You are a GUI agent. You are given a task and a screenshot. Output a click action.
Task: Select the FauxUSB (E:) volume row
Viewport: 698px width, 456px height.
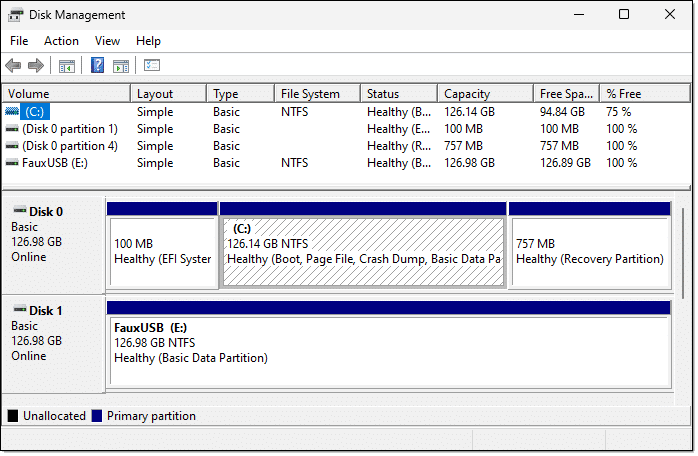(x=345, y=163)
